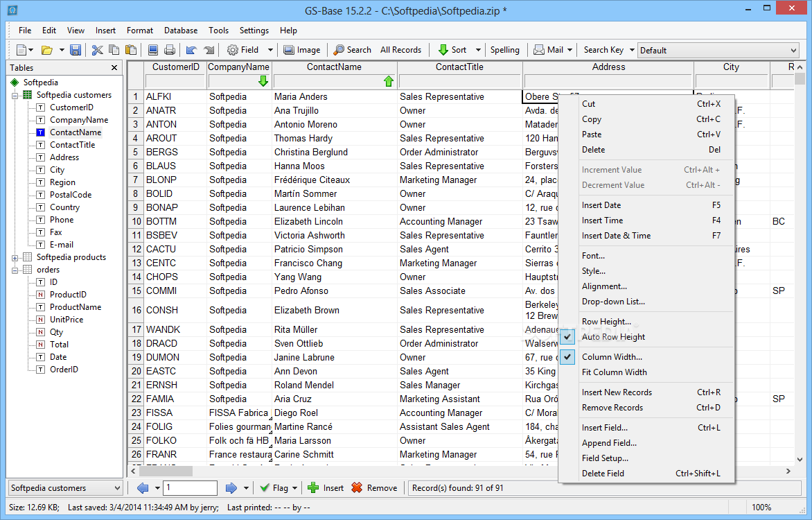Click the Open folder toolbar icon
The image size is (812, 520).
point(47,50)
